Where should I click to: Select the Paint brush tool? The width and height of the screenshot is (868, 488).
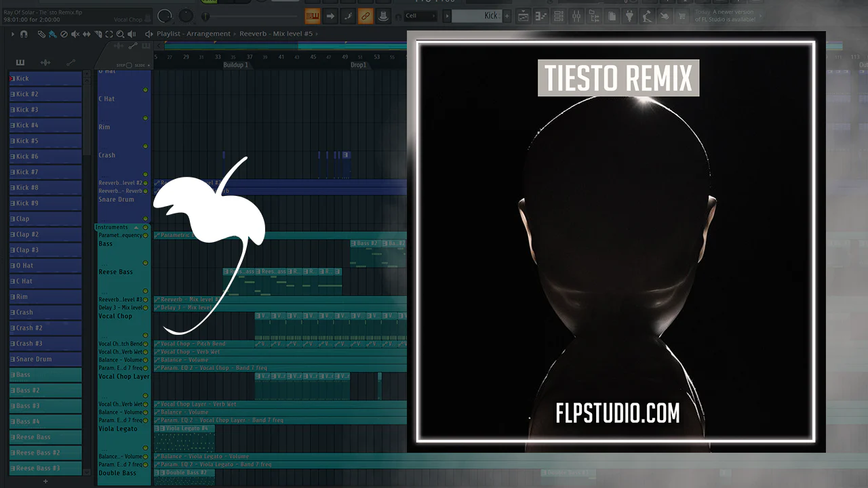[x=52, y=34]
